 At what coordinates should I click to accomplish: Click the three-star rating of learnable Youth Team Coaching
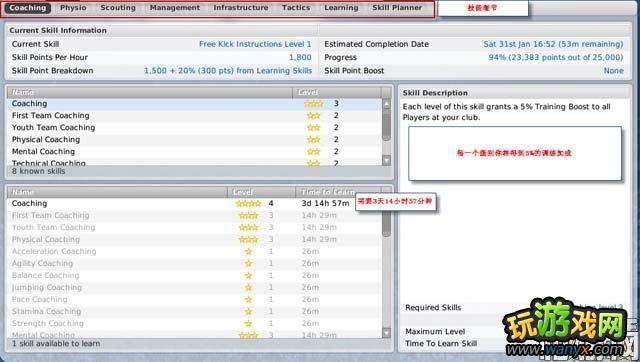pyautogui.click(x=248, y=227)
